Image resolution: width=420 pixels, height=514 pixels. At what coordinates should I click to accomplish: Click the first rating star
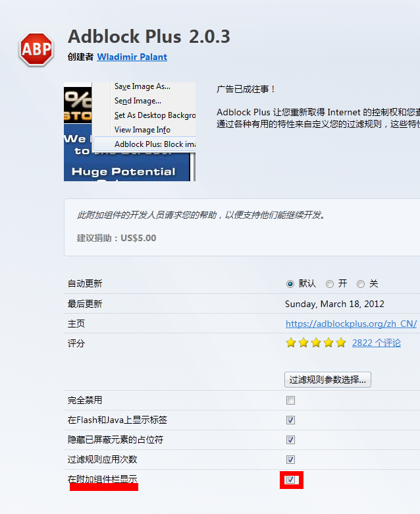click(291, 343)
